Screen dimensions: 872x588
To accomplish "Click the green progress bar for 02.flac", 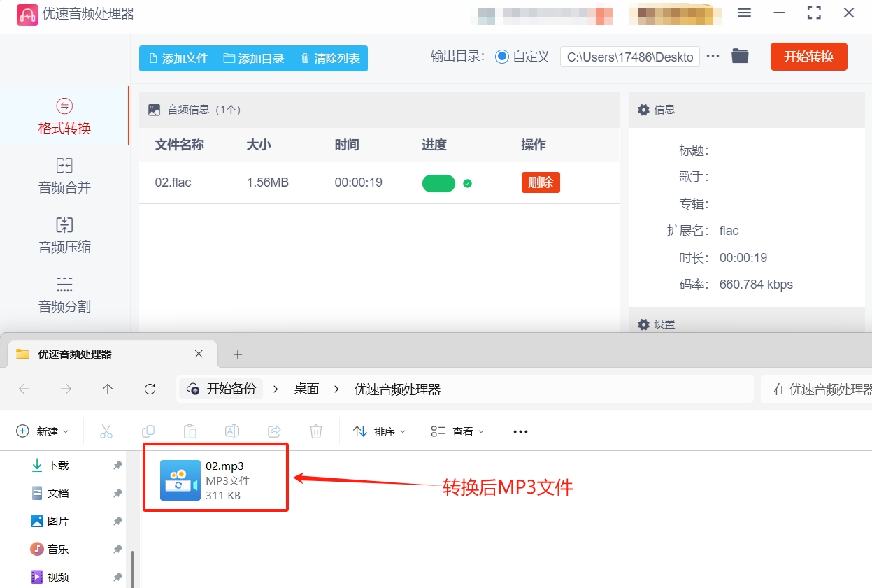I will point(438,183).
